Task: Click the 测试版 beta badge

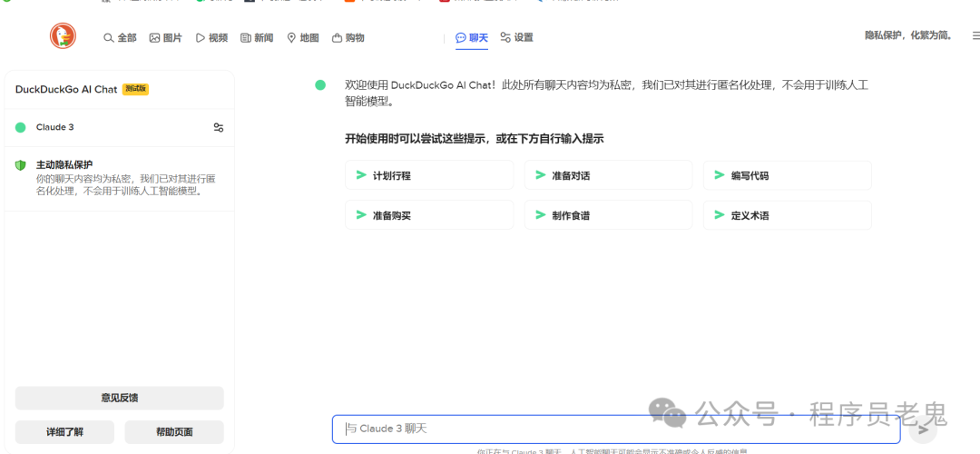Action: point(135,89)
